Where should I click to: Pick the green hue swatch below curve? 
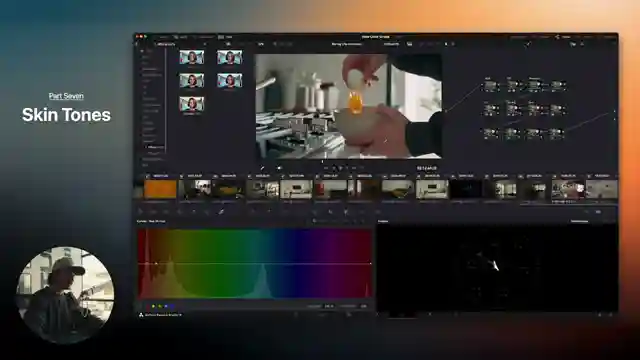click(160, 306)
